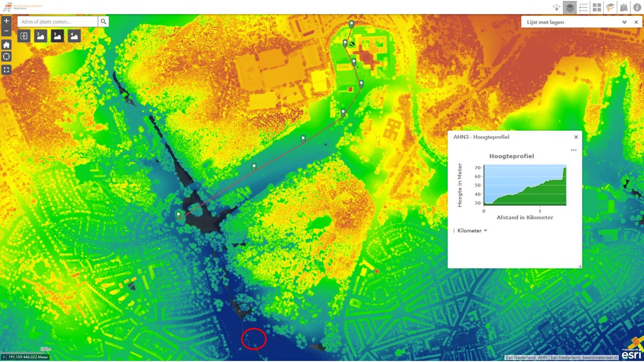Click the Afstand in Kilometer axis label
644x362 pixels.
(x=525, y=218)
